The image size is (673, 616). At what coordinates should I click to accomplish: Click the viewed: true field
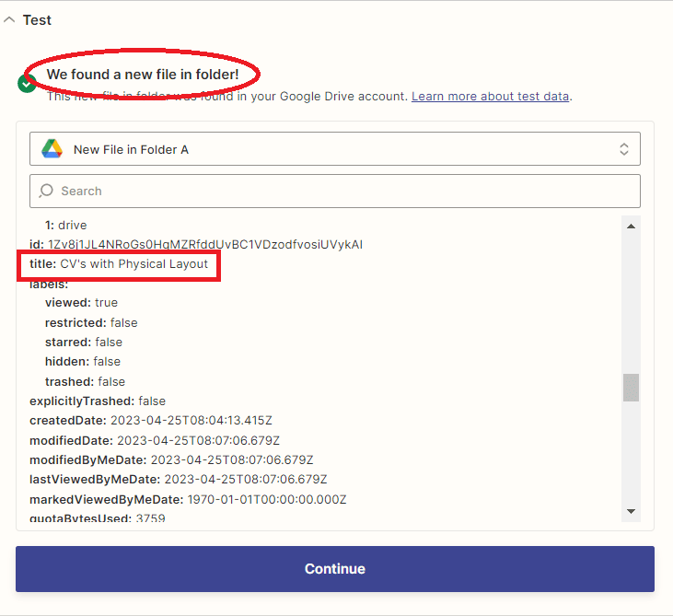pyautogui.click(x=81, y=302)
